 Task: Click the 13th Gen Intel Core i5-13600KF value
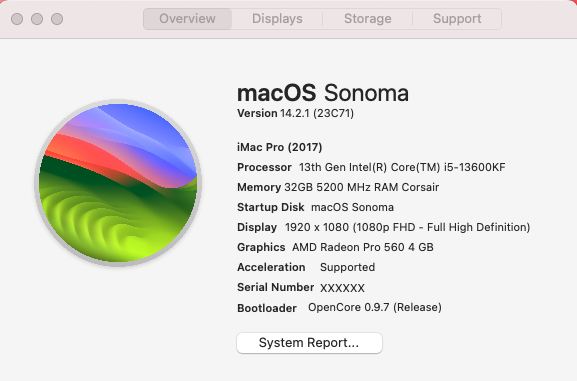402,167
